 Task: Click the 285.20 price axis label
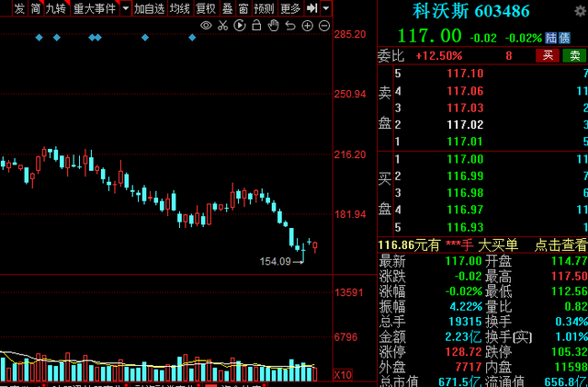coord(350,34)
